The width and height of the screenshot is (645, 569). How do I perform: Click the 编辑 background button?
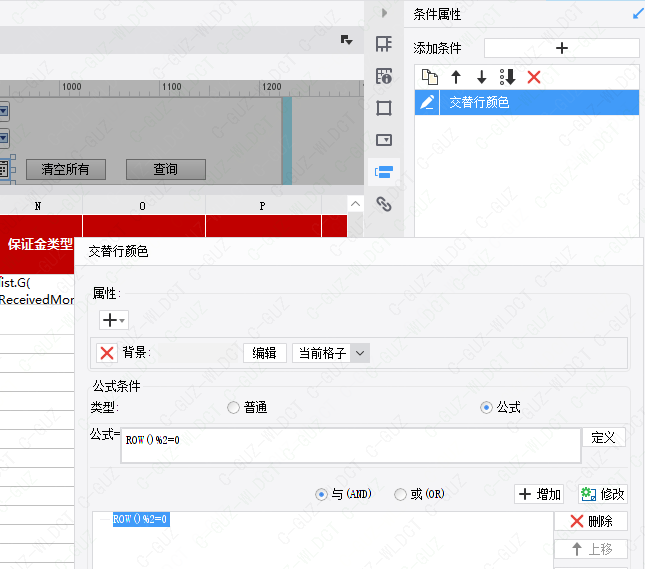pyautogui.click(x=264, y=352)
